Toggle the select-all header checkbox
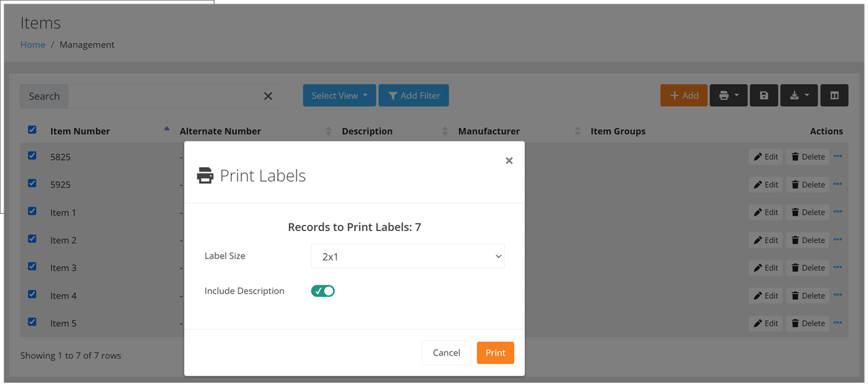The width and height of the screenshot is (868, 386). click(32, 129)
